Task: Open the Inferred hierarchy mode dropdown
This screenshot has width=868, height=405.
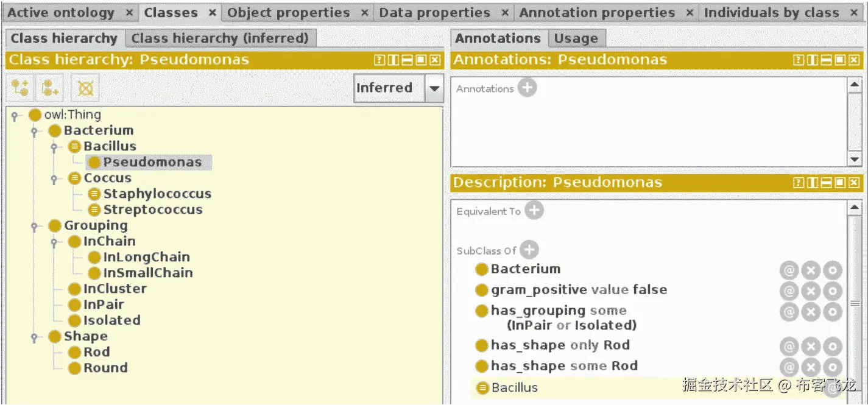Action: click(x=434, y=88)
